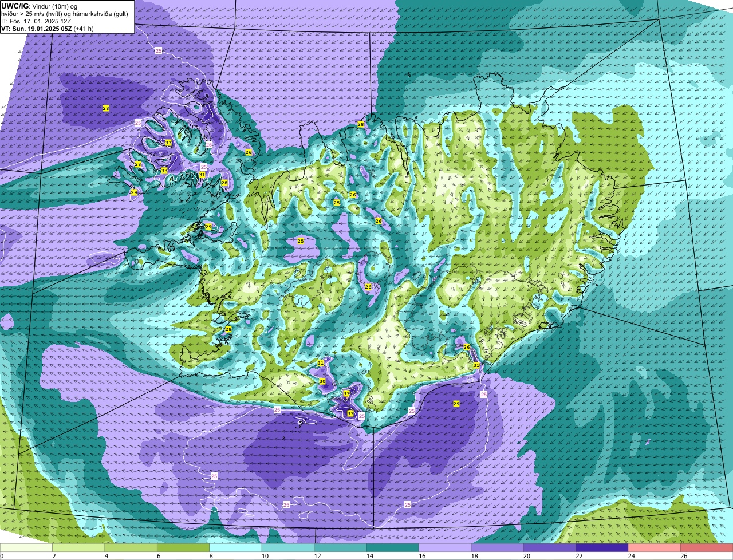Click yellow gust label 29 over the southeast ocean
This screenshot has height=560, width=733.
(x=456, y=404)
